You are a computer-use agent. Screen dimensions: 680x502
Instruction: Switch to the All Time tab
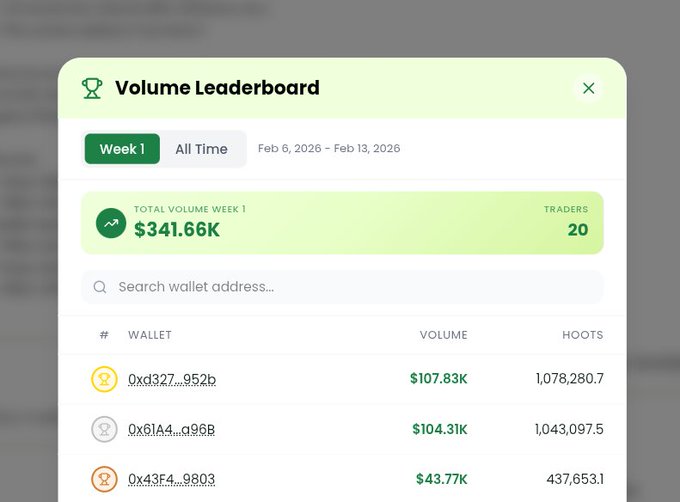[201, 149]
